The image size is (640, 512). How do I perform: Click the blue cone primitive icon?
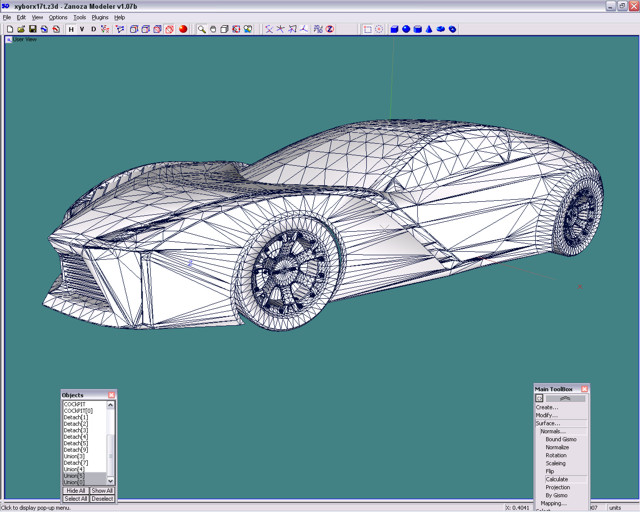coord(429,29)
